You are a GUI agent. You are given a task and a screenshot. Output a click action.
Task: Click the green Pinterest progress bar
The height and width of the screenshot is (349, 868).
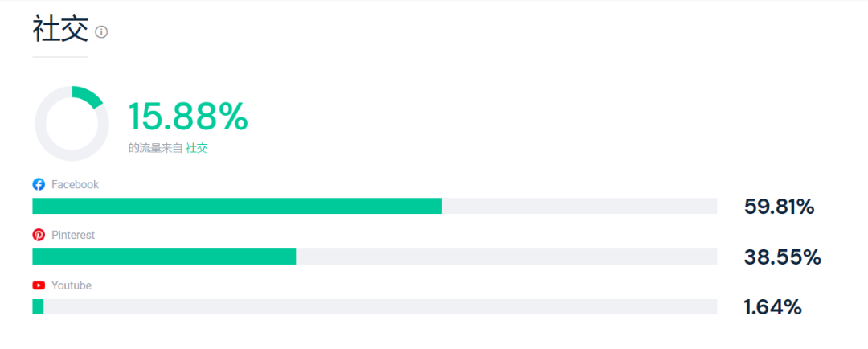164,257
